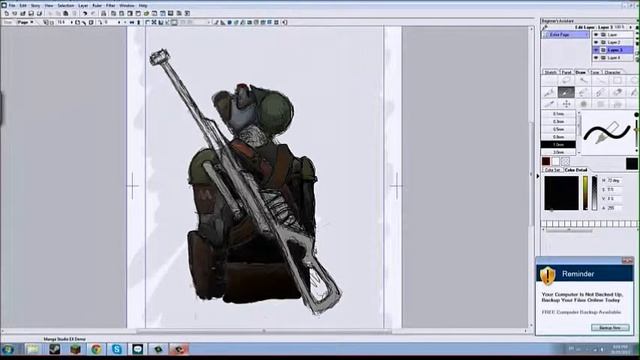This screenshot has height=360, width=640.
Task: Choose 0.3mm brush size
Action: point(558,122)
